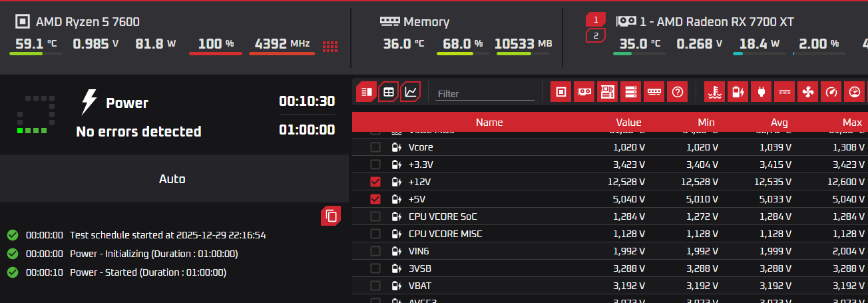Screen dimensions: 868x303
Task: Check the CPU VCORE MISC checkbox
Action: [x=375, y=234]
